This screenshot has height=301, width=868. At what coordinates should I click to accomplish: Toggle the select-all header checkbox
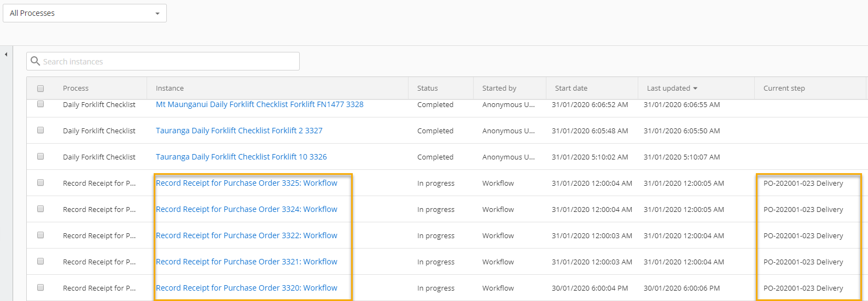pyautogui.click(x=40, y=88)
